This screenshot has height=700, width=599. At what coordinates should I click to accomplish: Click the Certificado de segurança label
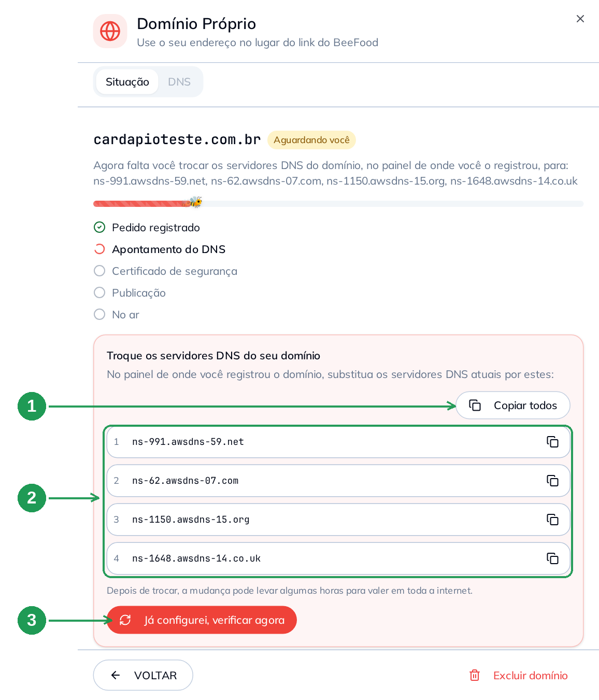(175, 271)
